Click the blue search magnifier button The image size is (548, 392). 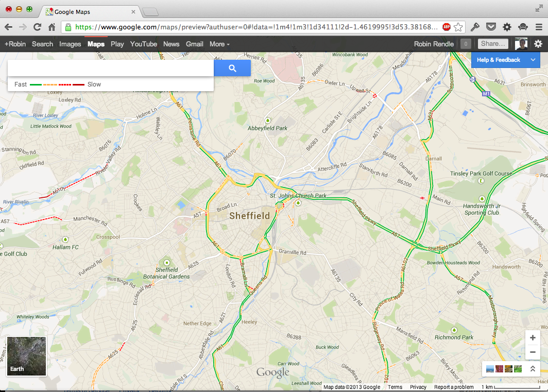tap(232, 68)
